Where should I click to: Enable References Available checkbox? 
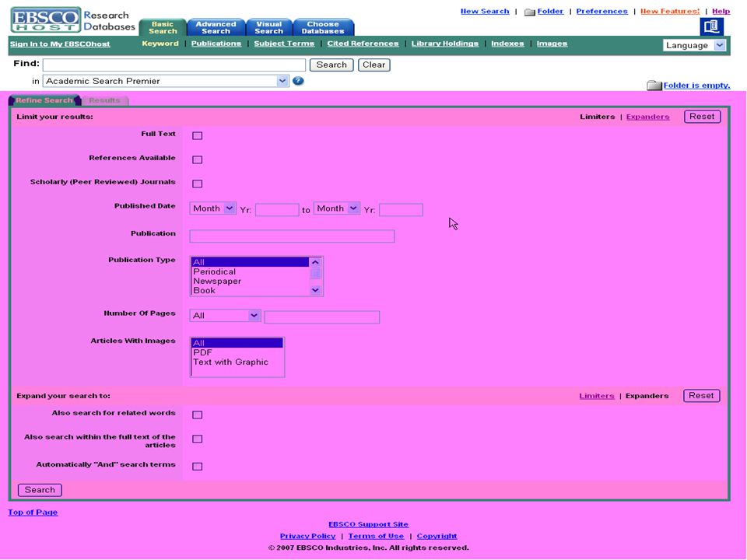pyautogui.click(x=197, y=159)
